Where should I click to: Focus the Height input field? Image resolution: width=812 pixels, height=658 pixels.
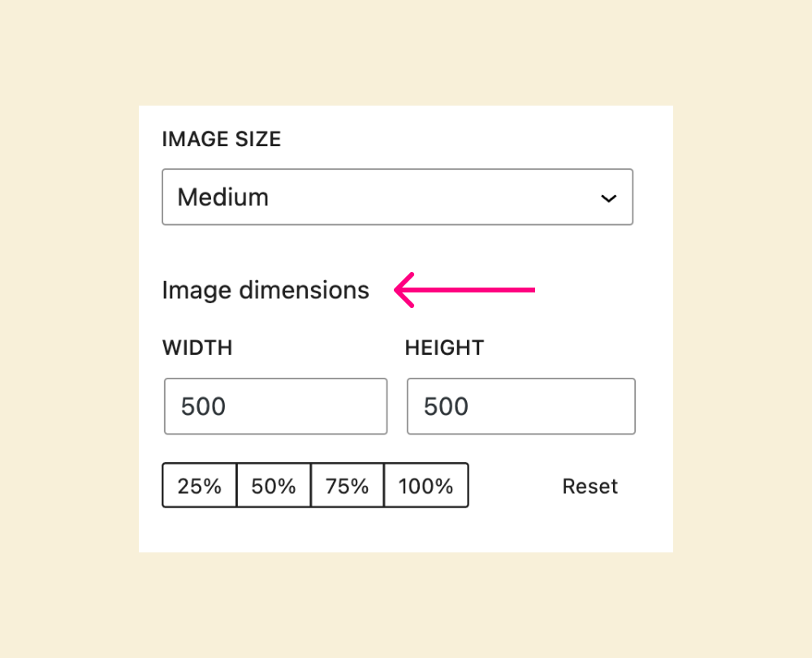tap(520, 406)
